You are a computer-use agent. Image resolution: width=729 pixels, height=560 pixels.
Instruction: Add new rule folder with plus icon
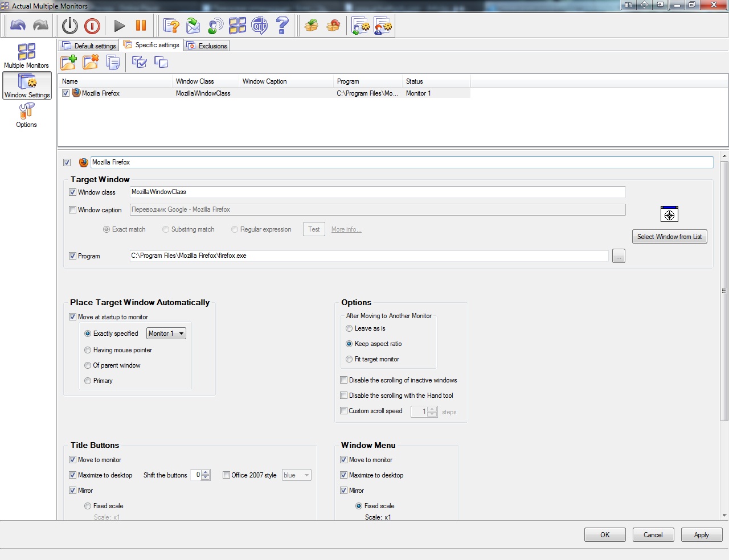(68, 62)
